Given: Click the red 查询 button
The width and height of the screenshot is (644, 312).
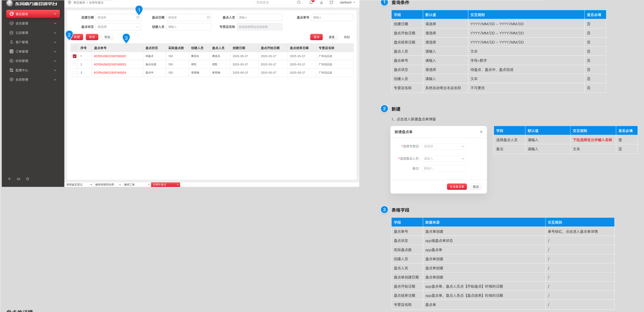Looking at the screenshot, I should (316, 37).
